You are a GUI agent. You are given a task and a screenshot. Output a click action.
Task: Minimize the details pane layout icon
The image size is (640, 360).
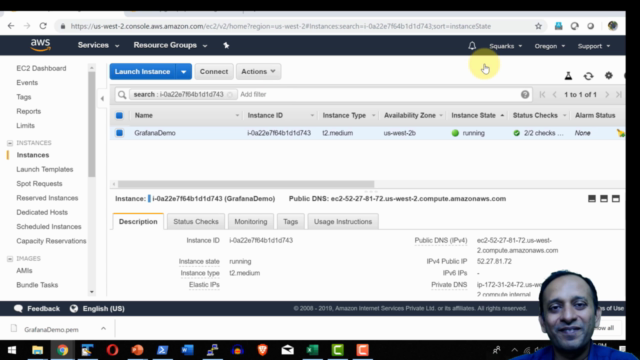[592, 199]
